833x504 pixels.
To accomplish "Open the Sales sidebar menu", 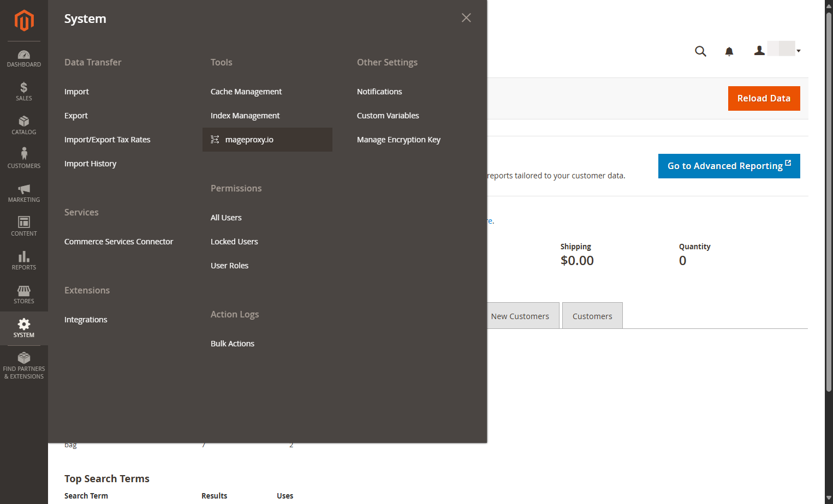I will tap(24, 92).
